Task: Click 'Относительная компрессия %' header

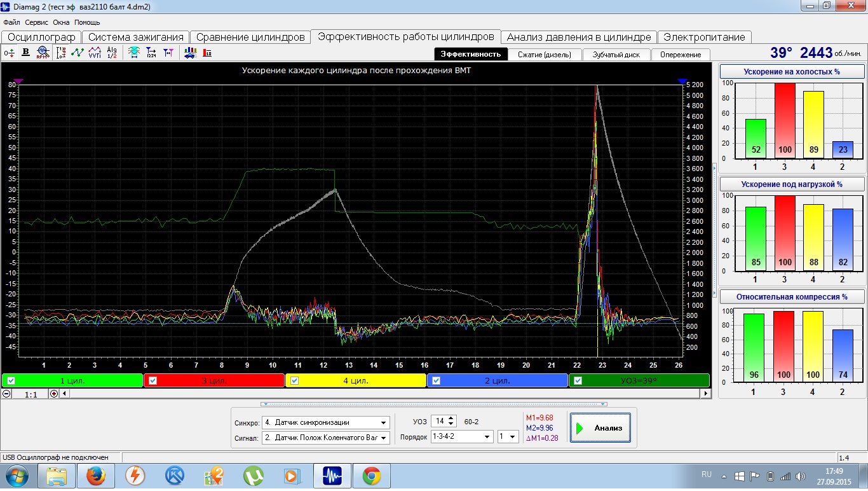Action: pos(792,296)
